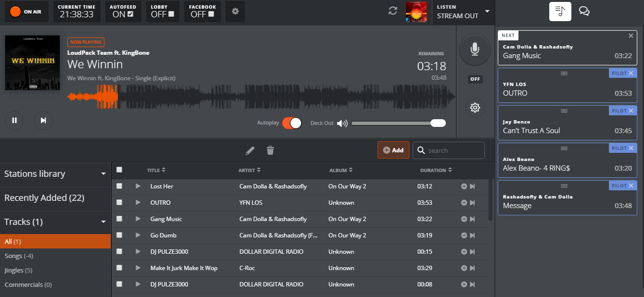Enable the LOBBY checkbox
Viewport: 644px width, 297px height.
coord(171,14)
